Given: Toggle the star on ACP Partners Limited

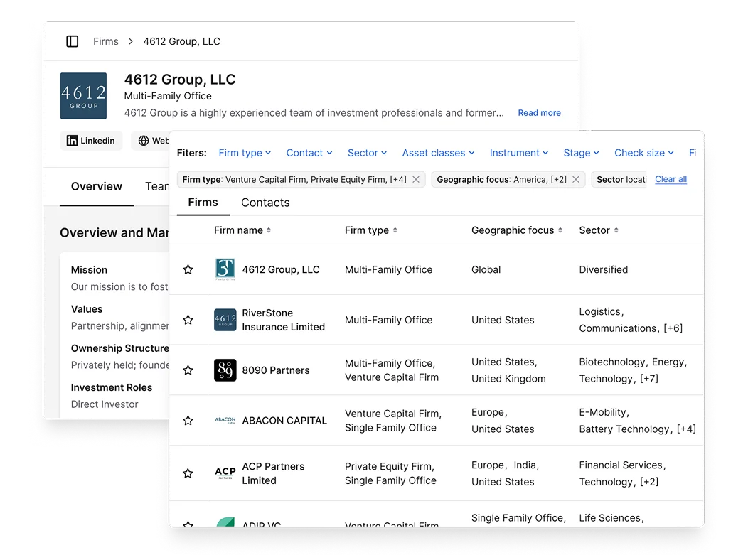Looking at the screenshot, I should (188, 473).
